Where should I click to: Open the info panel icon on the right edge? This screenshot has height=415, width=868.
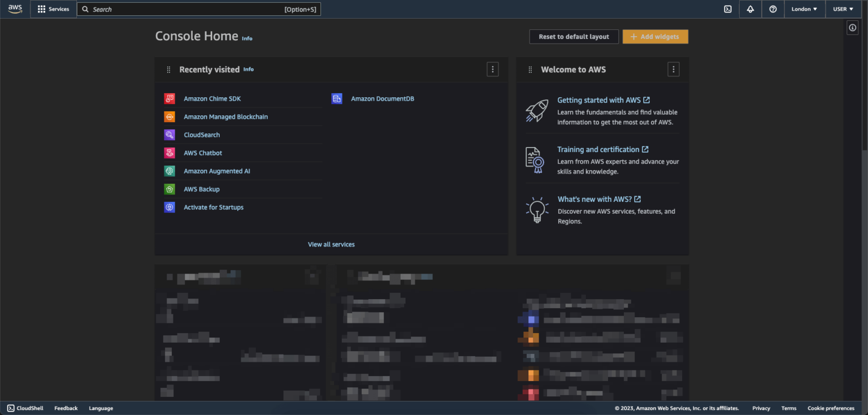click(x=852, y=28)
